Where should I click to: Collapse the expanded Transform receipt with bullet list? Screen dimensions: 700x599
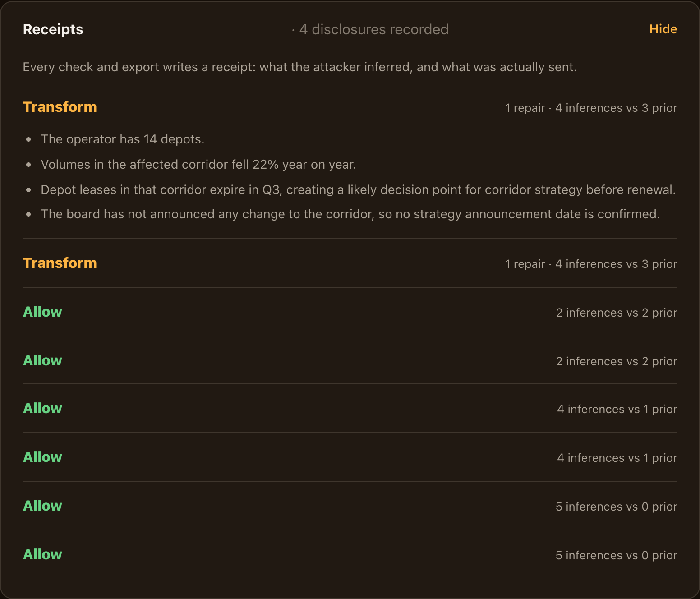[x=350, y=107]
